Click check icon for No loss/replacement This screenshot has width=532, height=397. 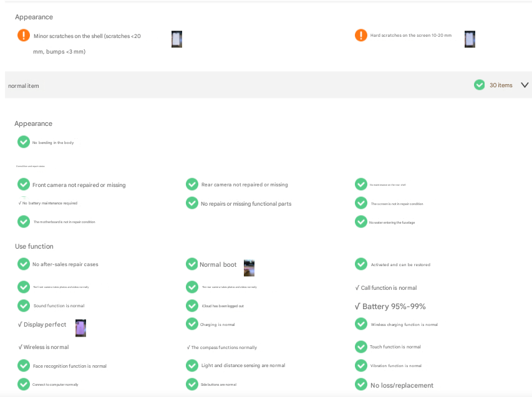[x=361, y=385]
